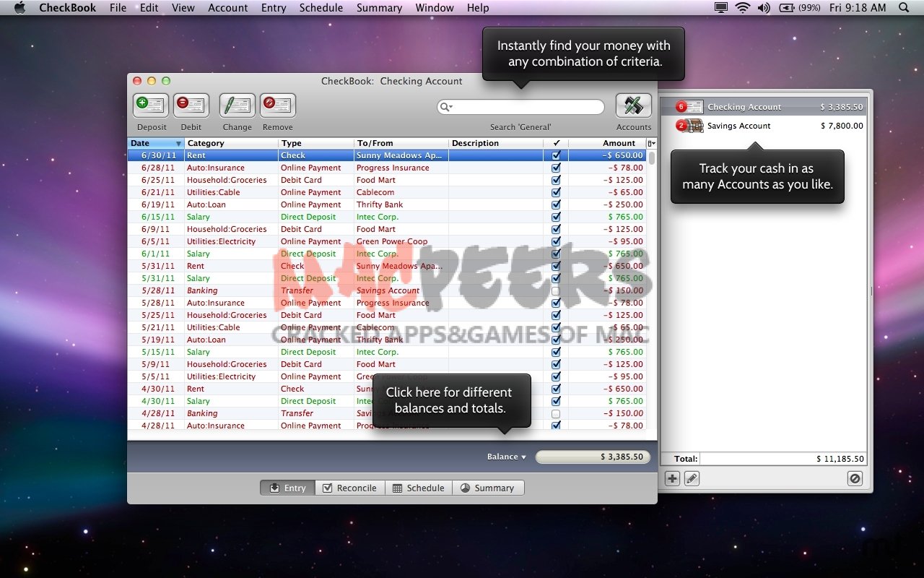Screen dimensions: 924x578
Task: Edit account using pencil button in drawer
Action: tap(692, 478)
